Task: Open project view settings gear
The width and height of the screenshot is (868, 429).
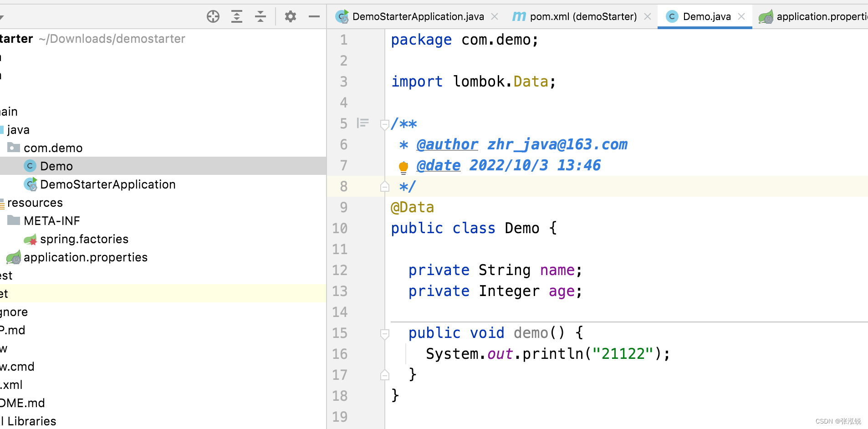Action: pos(291,17)
